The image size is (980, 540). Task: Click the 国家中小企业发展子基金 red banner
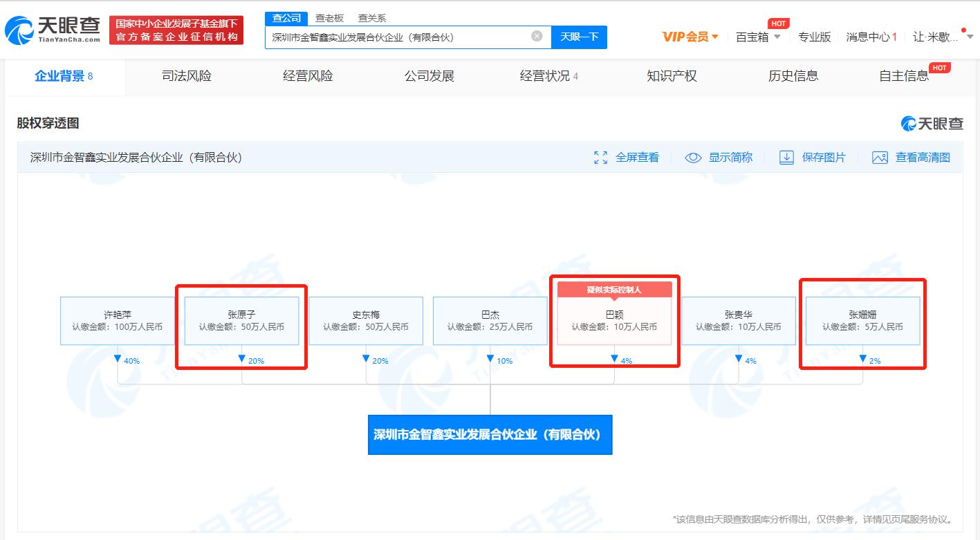coord(176,30)
